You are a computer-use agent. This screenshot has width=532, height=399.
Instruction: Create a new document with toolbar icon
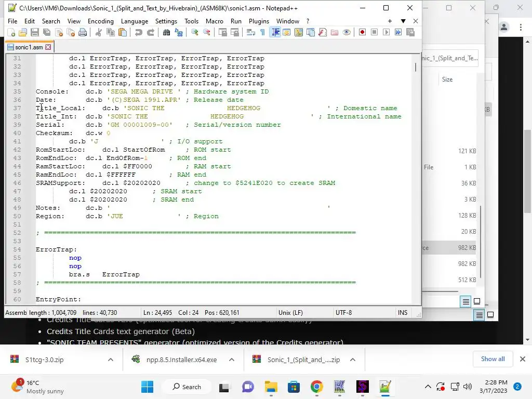(x=11, y=32)
